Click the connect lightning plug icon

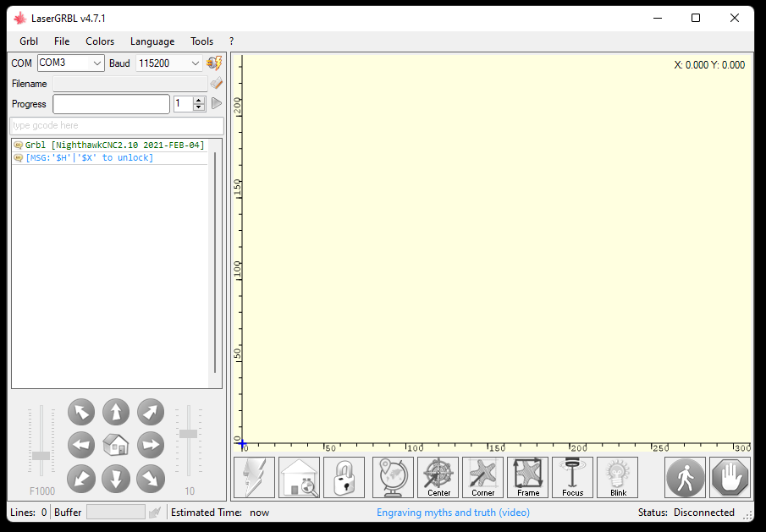pos(214,63)
